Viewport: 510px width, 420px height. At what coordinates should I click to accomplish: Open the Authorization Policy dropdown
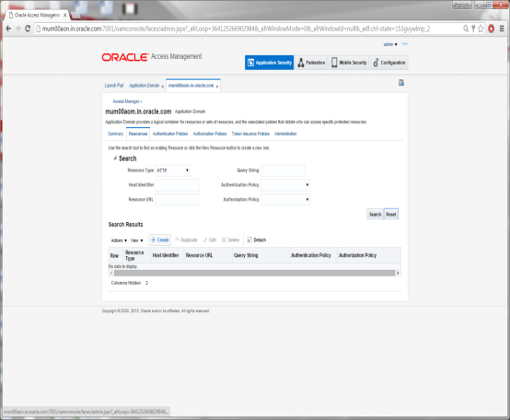click(x=285, y=200)
